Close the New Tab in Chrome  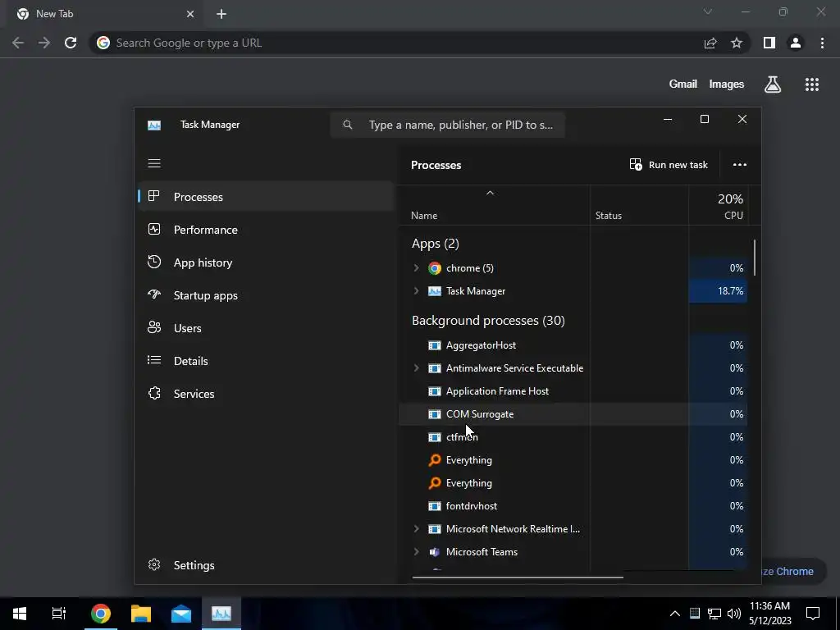190,14
